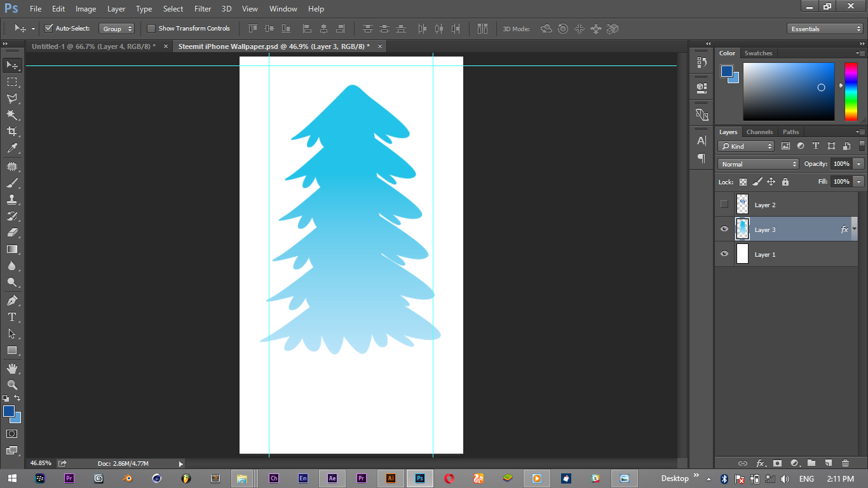This screenshot has height=488, width=868.
Task: Select the Magic Wand tool
Action: (12, 115)
